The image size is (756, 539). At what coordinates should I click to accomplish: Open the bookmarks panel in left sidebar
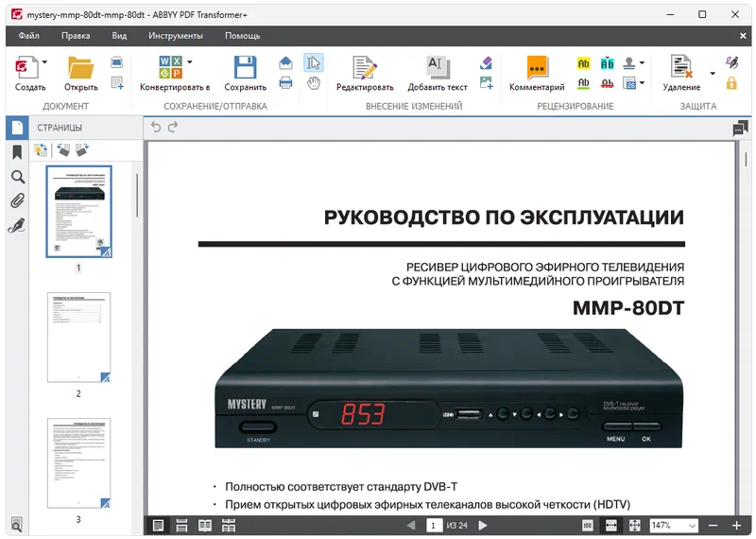coord(17,152)
